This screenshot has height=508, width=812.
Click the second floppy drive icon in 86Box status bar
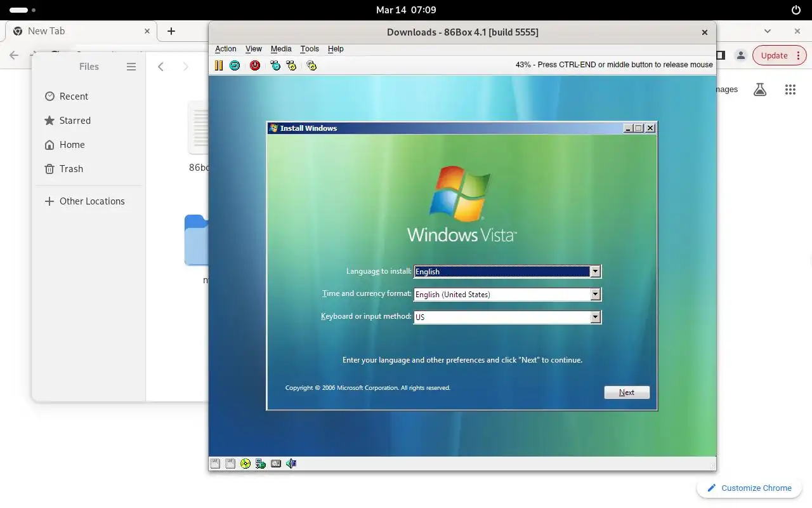tap(230, 464)
